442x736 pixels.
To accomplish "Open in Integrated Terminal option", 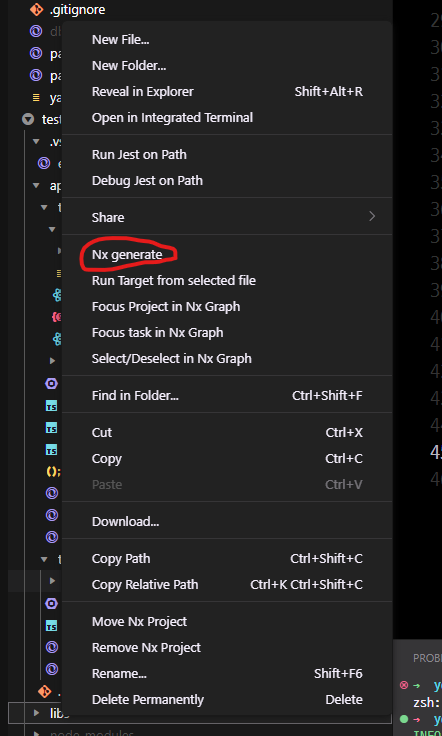I will (172, 117).
